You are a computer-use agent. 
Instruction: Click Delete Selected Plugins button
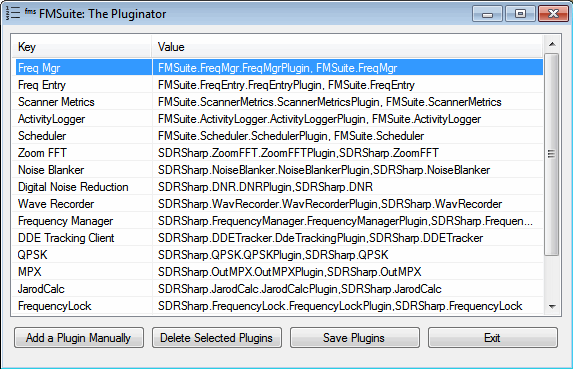217,338
